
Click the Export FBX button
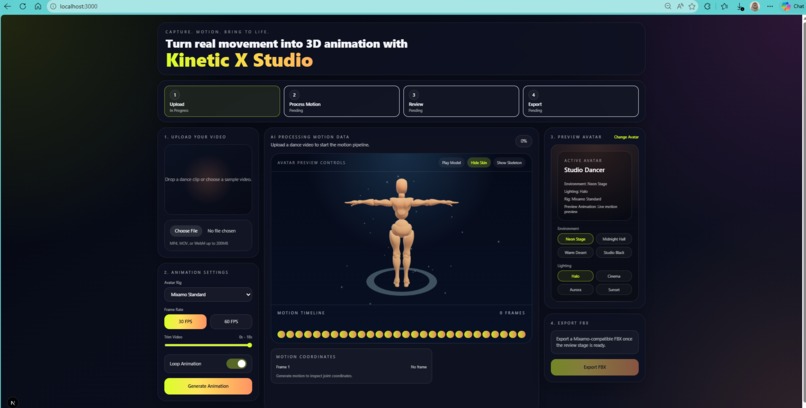click(595, 367)
